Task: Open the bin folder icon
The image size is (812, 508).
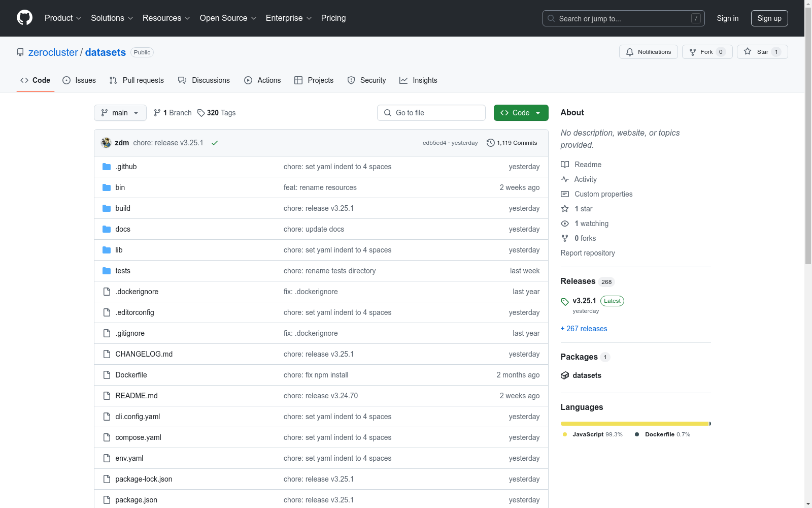Action: click(x=107, y=187)
